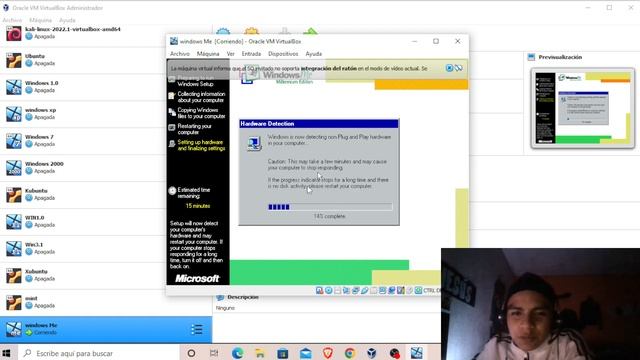Open Microsoft Store from the taskbar
This screenshot has height=360, width=640.
pyautogui.click(x=282, y=353)
